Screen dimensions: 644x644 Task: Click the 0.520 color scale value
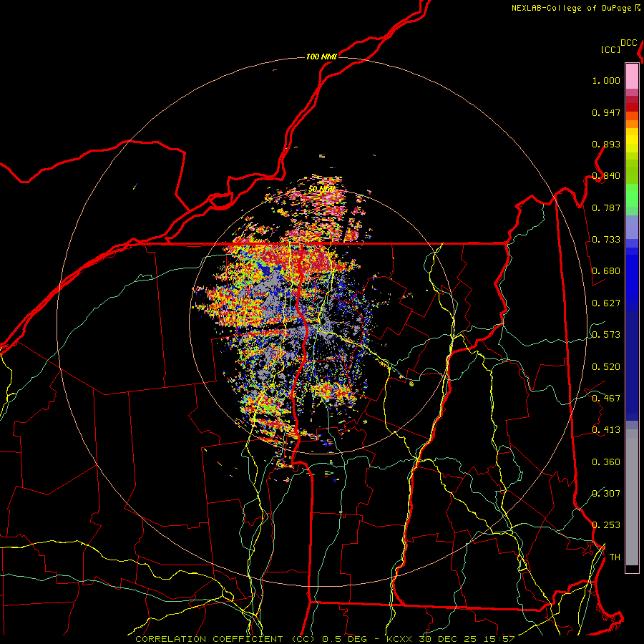pyautogui.click(x=606, y=367)
